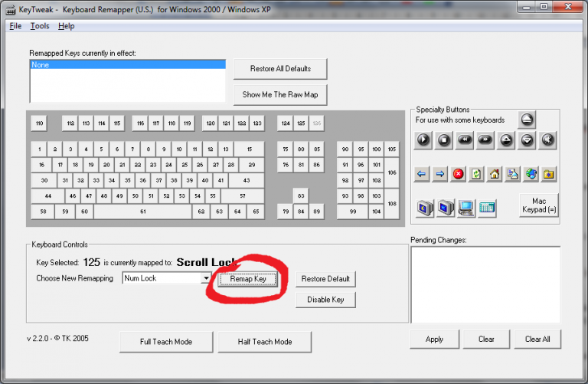Click the red browser Stop icon
Screen dimensions: 588x384
coord(458,174)
